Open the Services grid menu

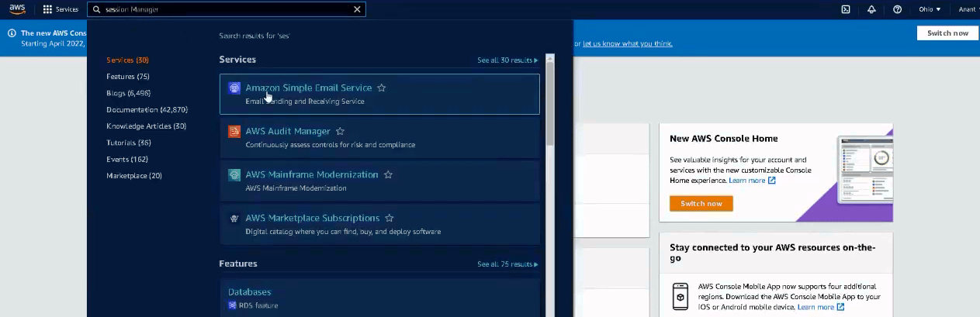[61, 9]
